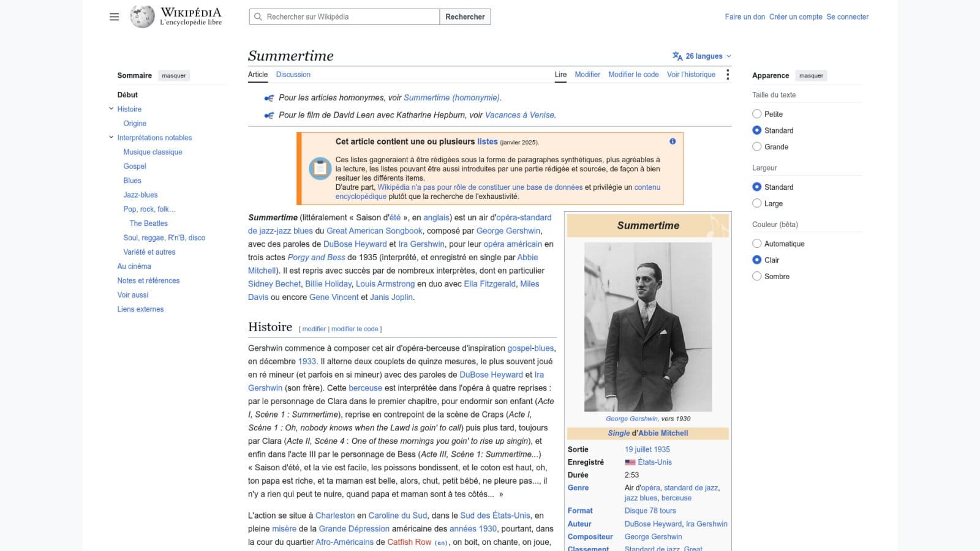Image resolution: width=980 pixels, height=551 pixels.
Task: Open the 26 langues dropdown
Action: [x=702, y=56]
